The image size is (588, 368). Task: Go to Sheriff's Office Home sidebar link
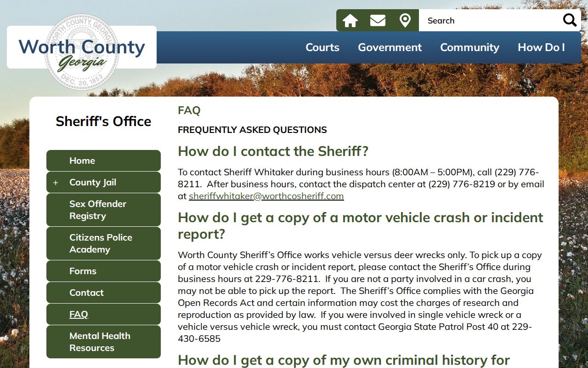(x=103, y=161)
